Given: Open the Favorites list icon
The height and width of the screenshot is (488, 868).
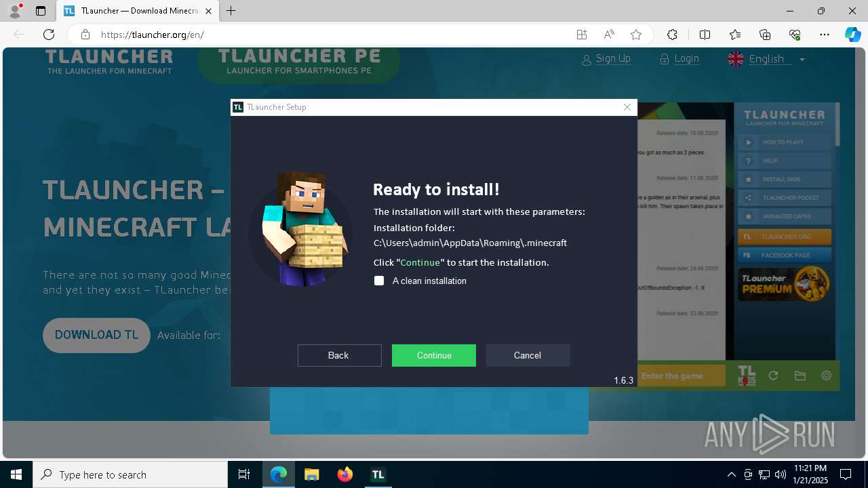Looking at the screenshot, I should pos(735,35).
